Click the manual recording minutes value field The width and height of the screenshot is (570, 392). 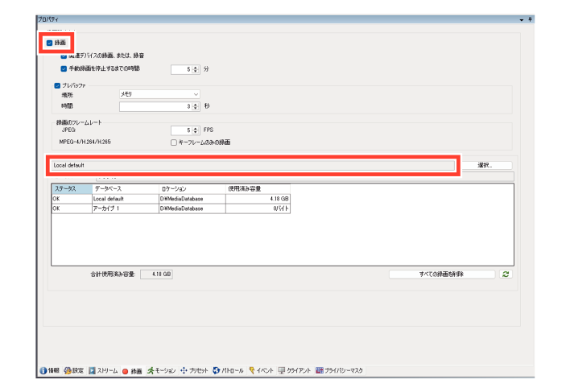tap(182, 69)
